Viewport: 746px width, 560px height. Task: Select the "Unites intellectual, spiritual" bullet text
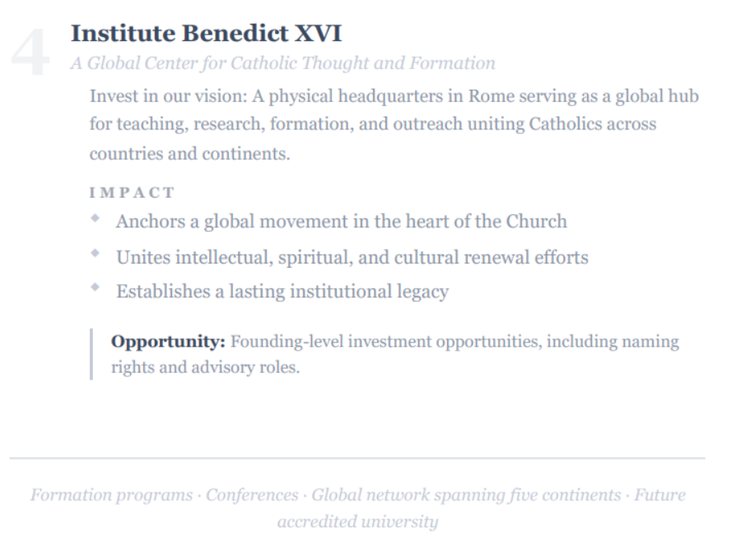point(352,257)
